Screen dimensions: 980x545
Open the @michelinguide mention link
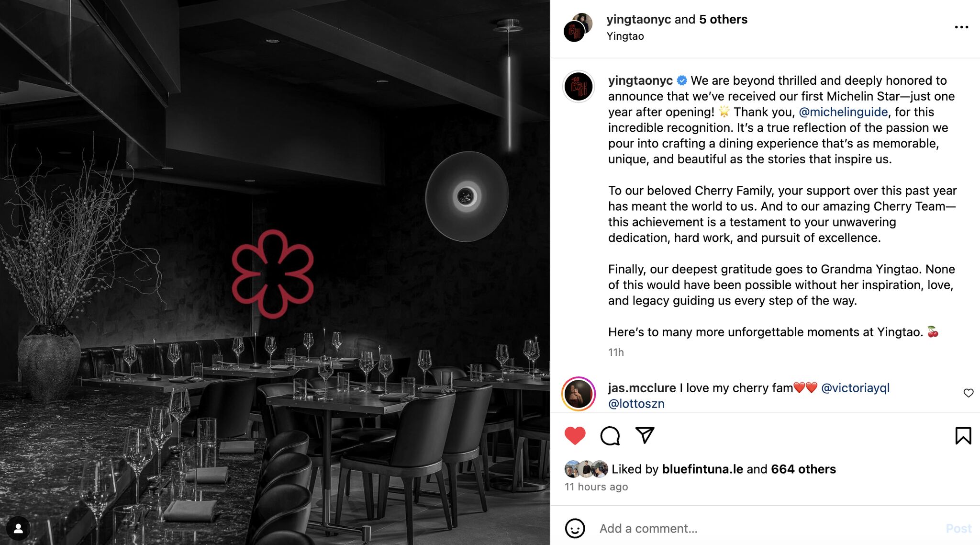click(x=843, y=112)
